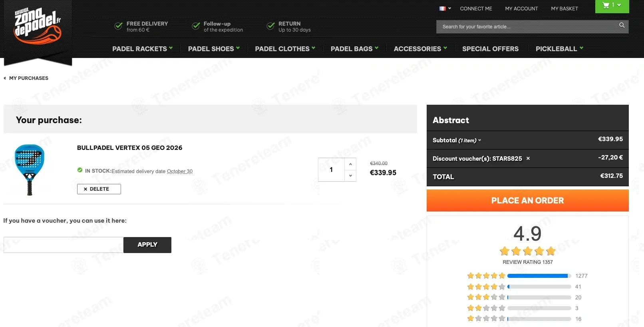Screen dimensions: 644x327
Task: Increase quantity with the up arrow
Action: point(350,164)
